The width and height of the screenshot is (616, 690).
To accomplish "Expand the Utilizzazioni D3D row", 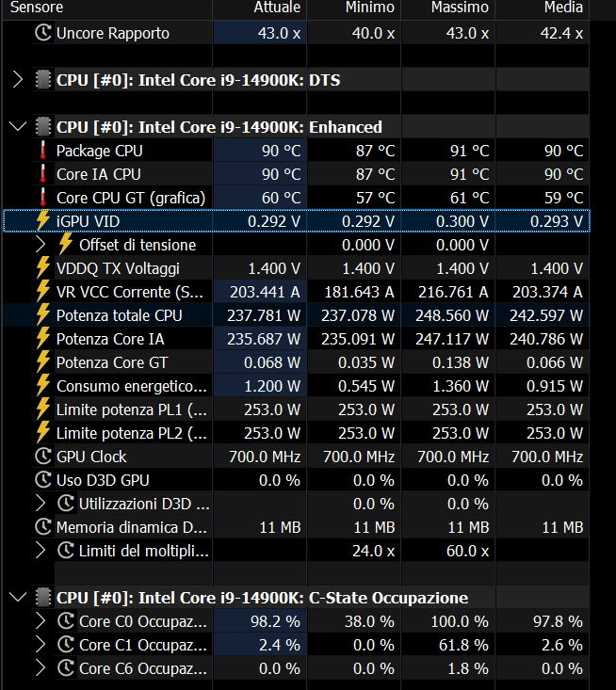I will 41,504.
